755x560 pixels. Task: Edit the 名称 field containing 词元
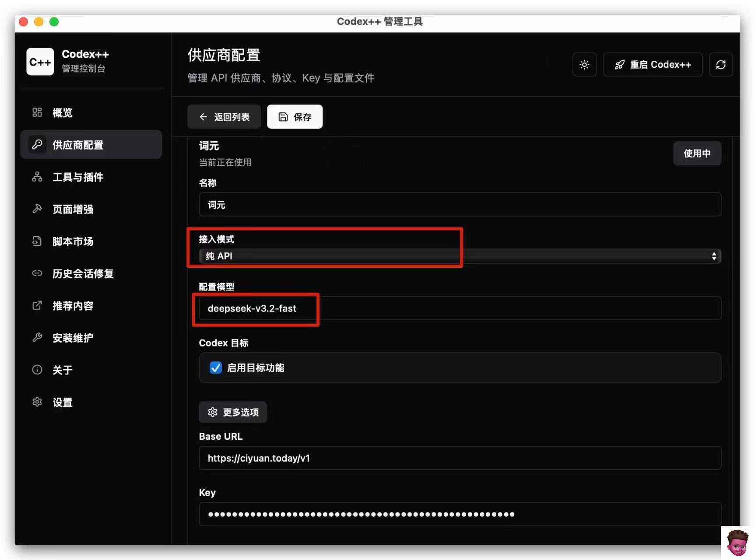pos(460,204)
